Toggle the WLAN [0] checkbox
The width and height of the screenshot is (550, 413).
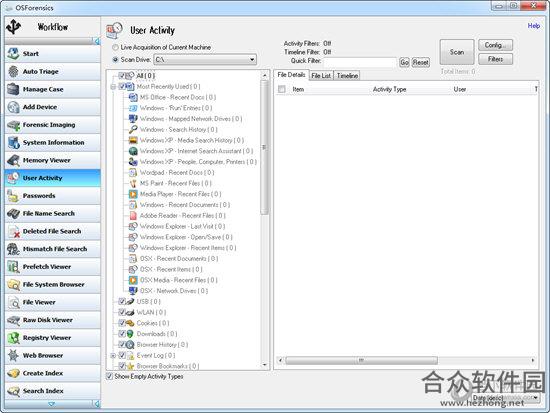122,312
